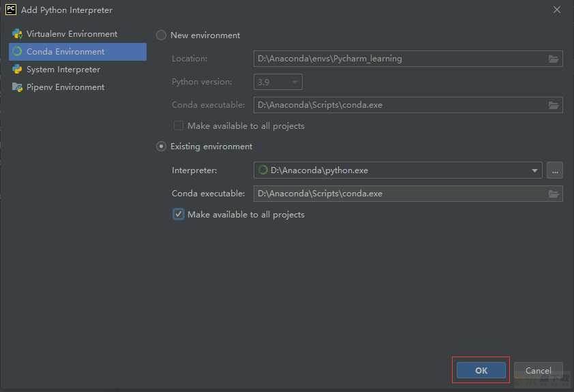
Task: Confirm with the OK button
Action: [481, 370]
